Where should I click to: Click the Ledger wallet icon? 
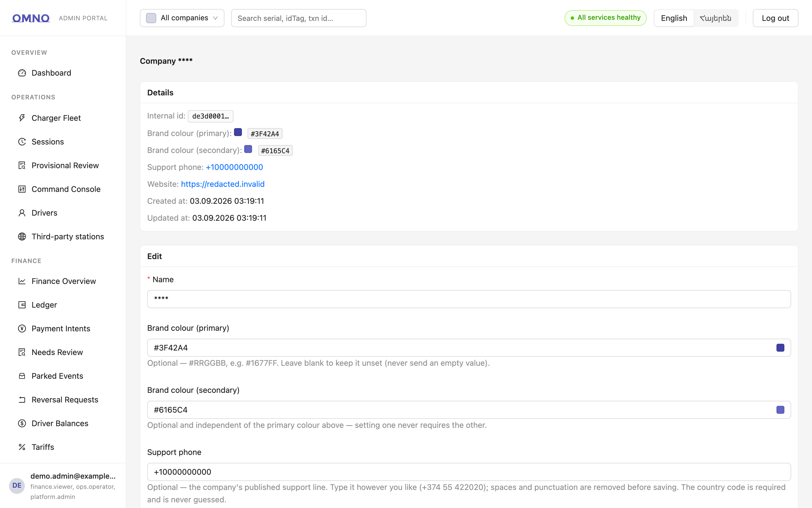[22, 305]
